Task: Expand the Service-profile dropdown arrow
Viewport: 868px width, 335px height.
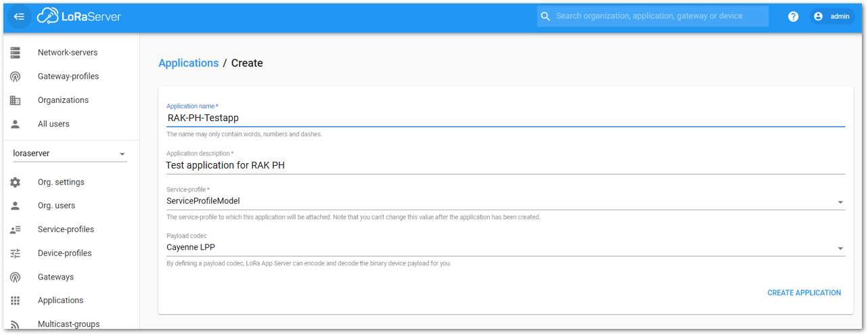Action: (840, 202)
